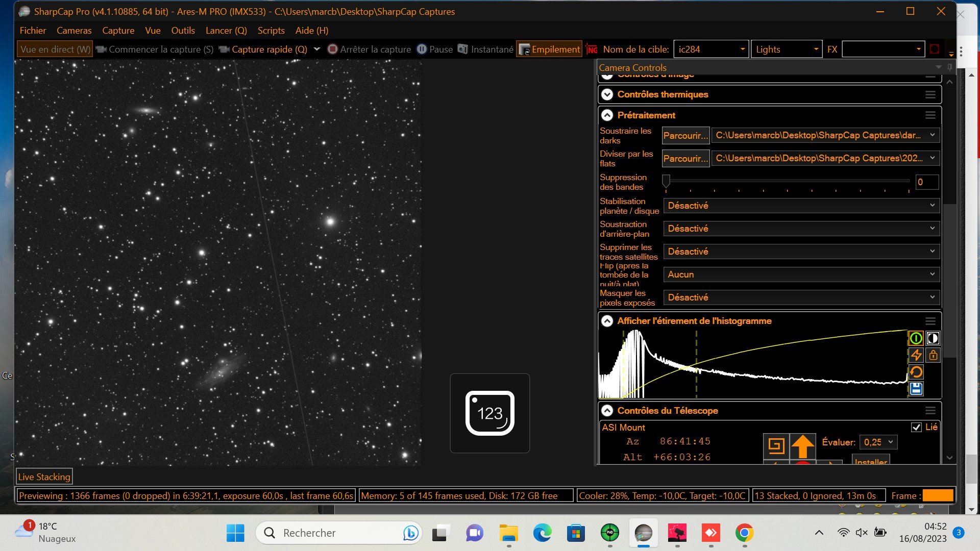Open the flat frame path dropdown

[x=933, y=158]
